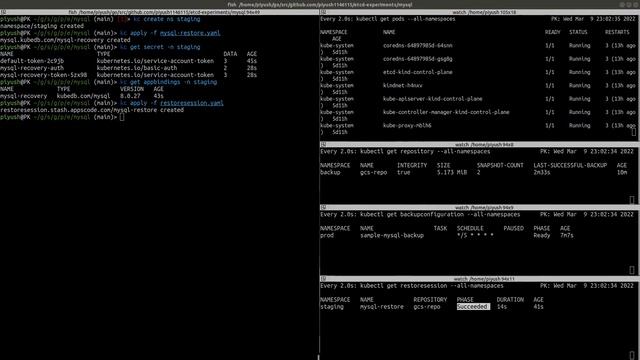Screen dimensions: 640x360
Task: Click the window title bar at top
Action: (x=320, y=4)
